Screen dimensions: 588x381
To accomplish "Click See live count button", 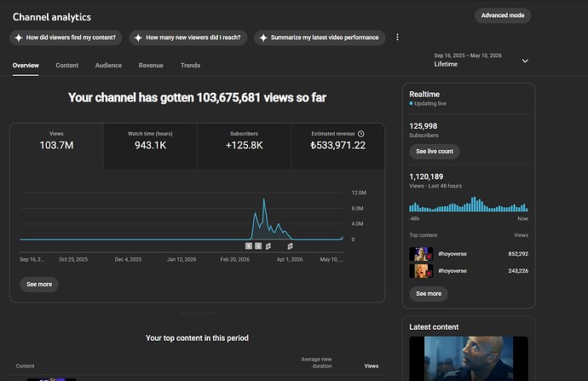I will pos(435,151).
